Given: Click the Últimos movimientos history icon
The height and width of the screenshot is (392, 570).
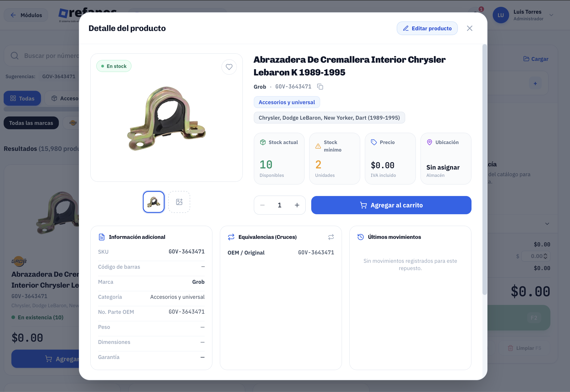Looking at the screenshot, I should tap(360, 237).
